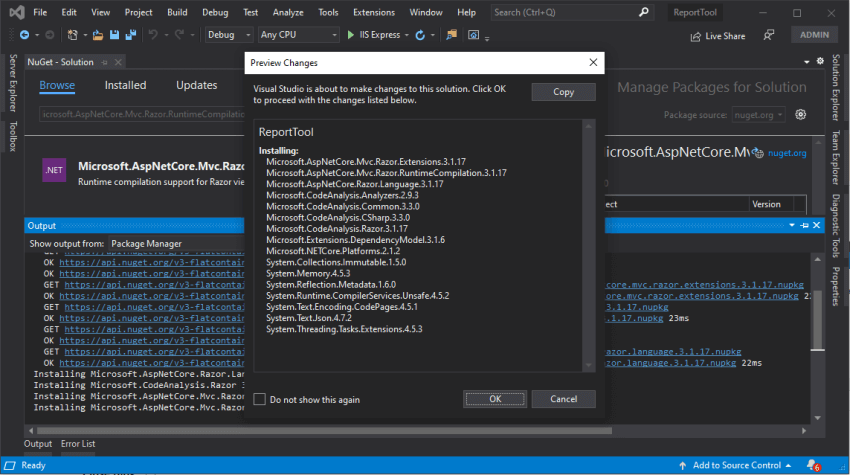Screen dimensions: 850x475
Task: Open the Extensions menu
Action: (374, 12)
